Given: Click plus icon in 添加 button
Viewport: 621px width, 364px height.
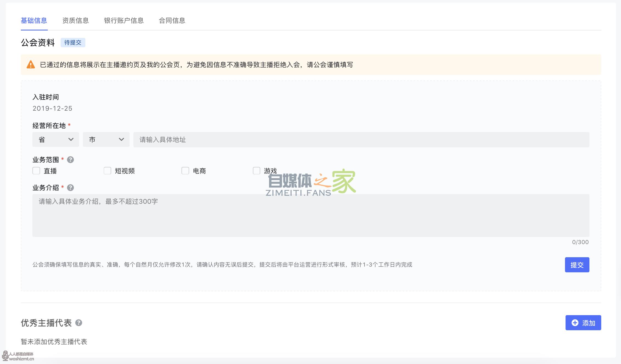Looking at the screenshot, I should point(575,323).
